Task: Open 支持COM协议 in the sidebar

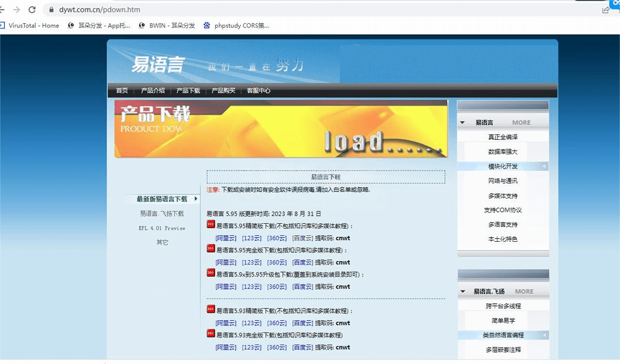Action: pyautogui.click(x=503, y=210)
